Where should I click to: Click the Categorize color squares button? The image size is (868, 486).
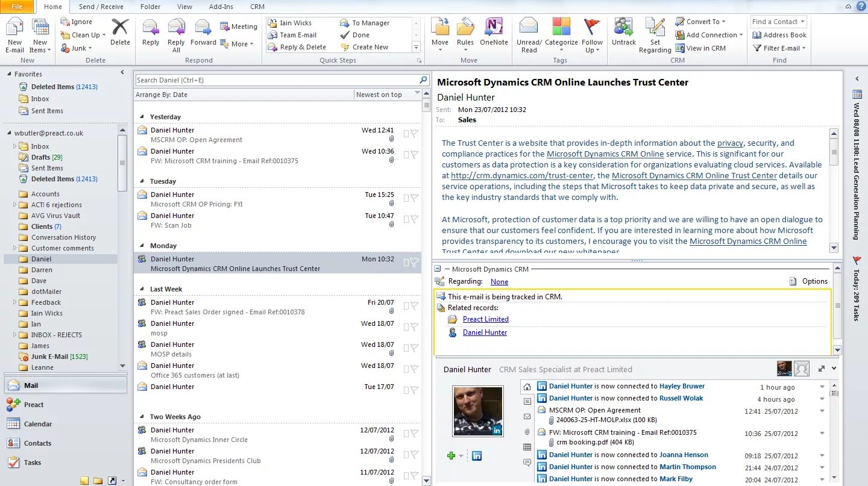[561, 27]
